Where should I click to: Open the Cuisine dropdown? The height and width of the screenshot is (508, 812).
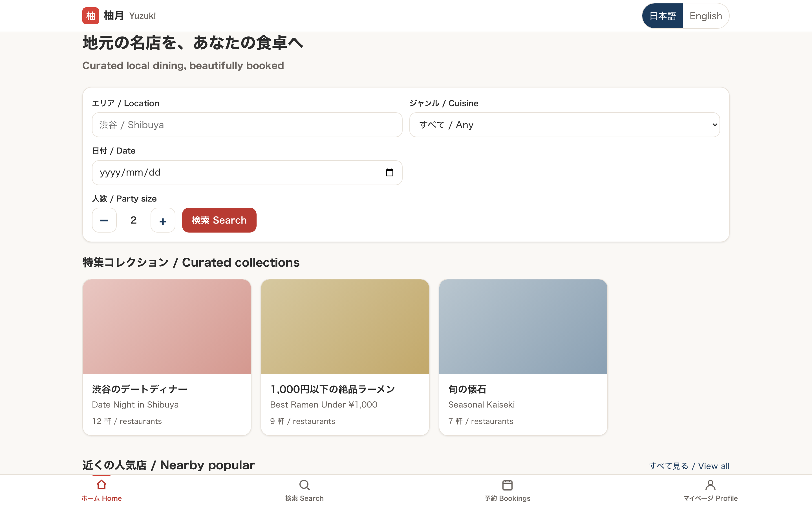(564, 125)
